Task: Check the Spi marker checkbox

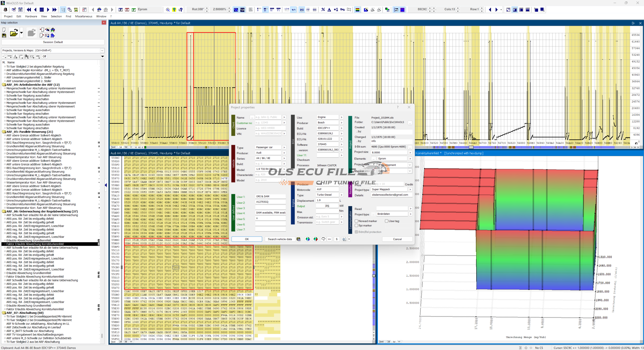Action: [x=356, y=226]
